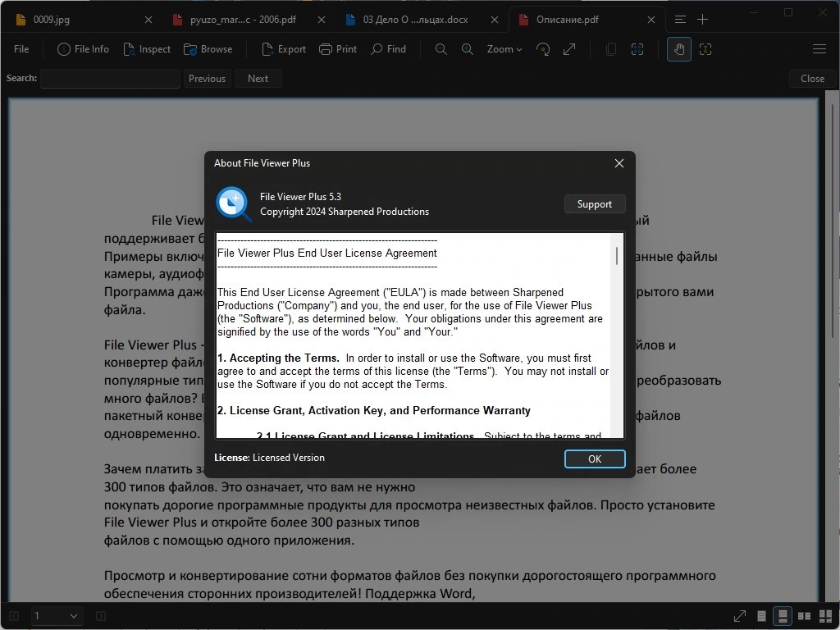Click the rotate page icon
Viewport: 840px width, 630px height.
tap(543, 49)
